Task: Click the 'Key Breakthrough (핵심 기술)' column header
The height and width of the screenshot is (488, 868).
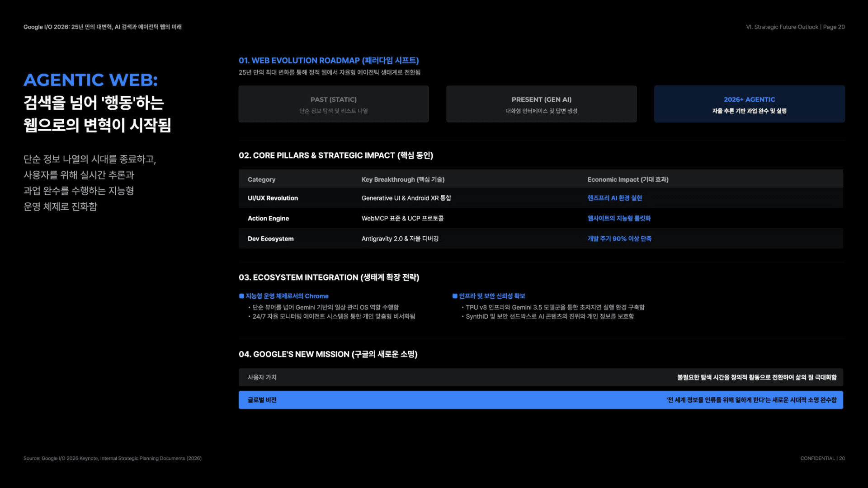Action: pyautogui.click(x=403, y=179)
